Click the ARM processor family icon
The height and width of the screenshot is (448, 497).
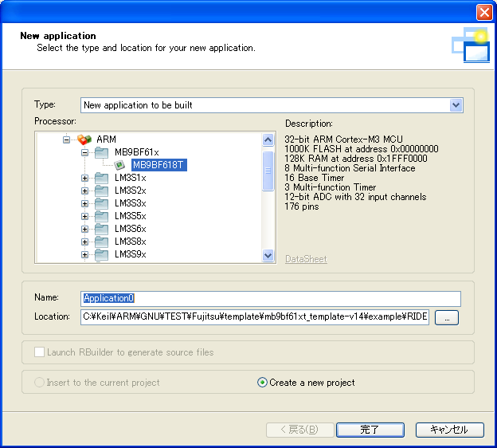84,140
